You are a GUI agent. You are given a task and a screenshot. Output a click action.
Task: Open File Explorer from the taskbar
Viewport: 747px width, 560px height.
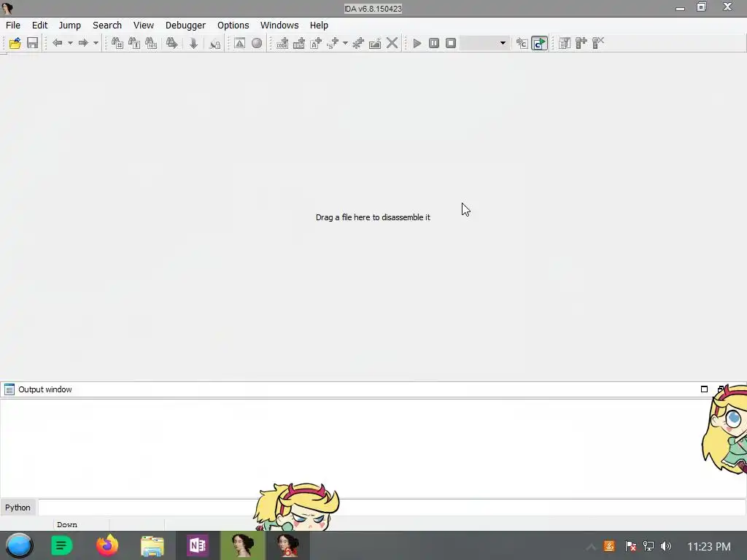click(x=152, y=545)
